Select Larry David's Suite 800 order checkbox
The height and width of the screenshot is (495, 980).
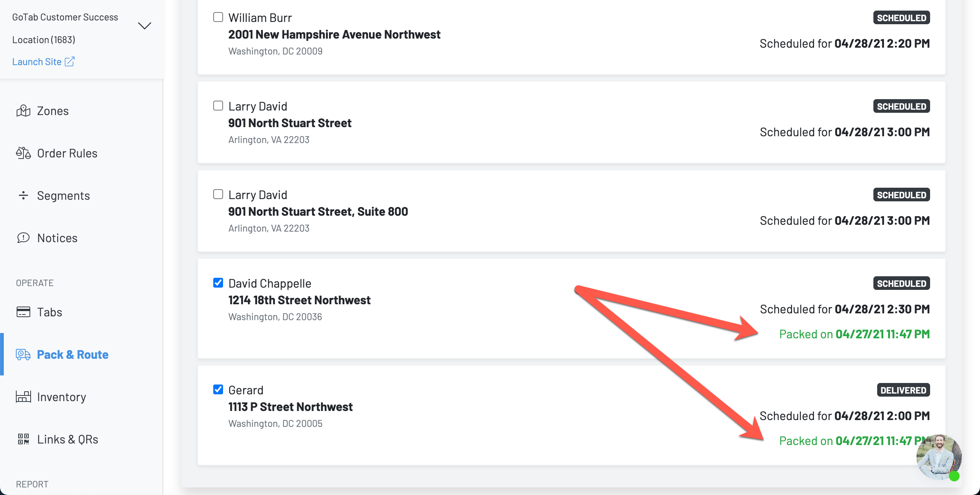click(x=218, y=194)
